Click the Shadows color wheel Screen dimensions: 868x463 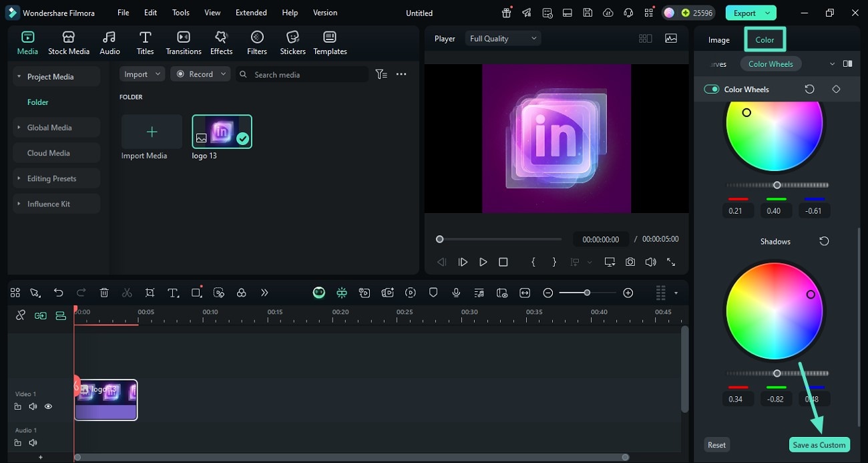click(x=775, y=311)
